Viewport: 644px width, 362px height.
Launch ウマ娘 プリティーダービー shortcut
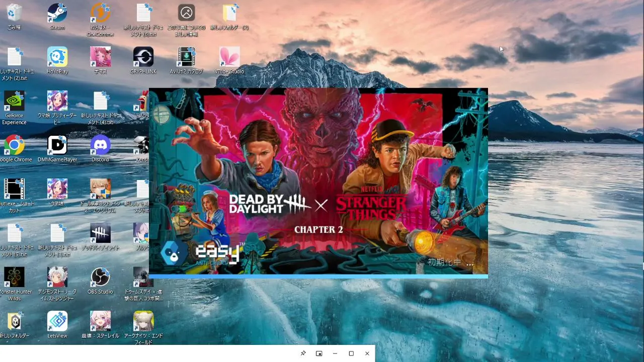[57, 108]
